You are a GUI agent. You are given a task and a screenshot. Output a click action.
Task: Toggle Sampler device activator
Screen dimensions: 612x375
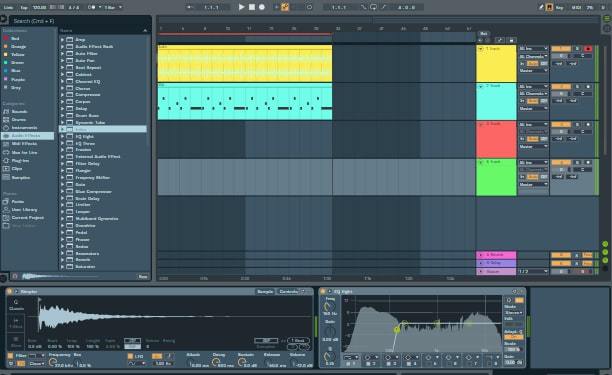click(x=10, y=291)
